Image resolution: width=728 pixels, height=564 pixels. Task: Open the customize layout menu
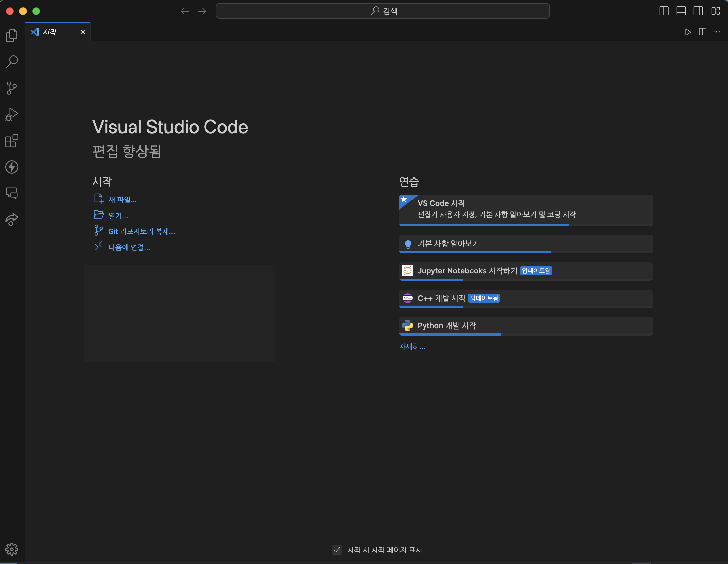tap(715, 11)
